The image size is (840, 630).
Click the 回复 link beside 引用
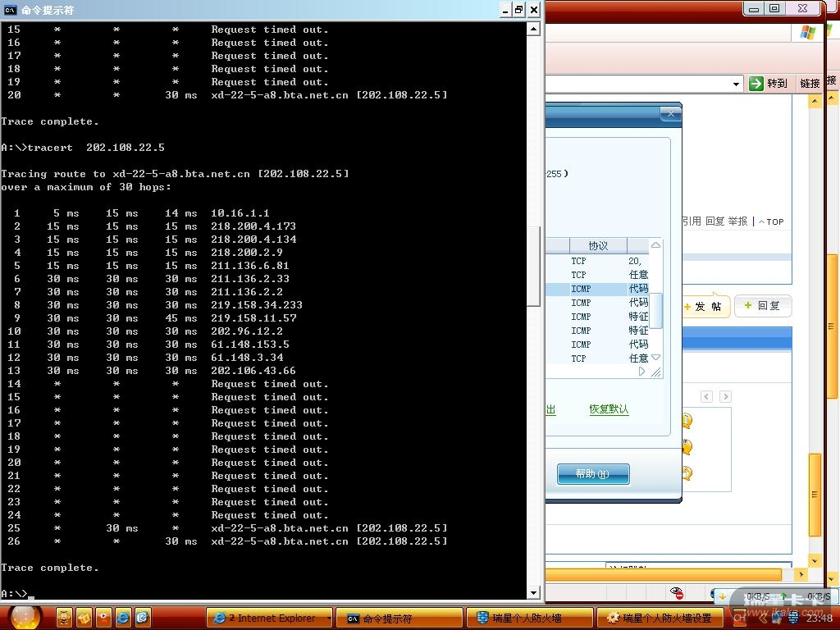[x=714, y=221]
